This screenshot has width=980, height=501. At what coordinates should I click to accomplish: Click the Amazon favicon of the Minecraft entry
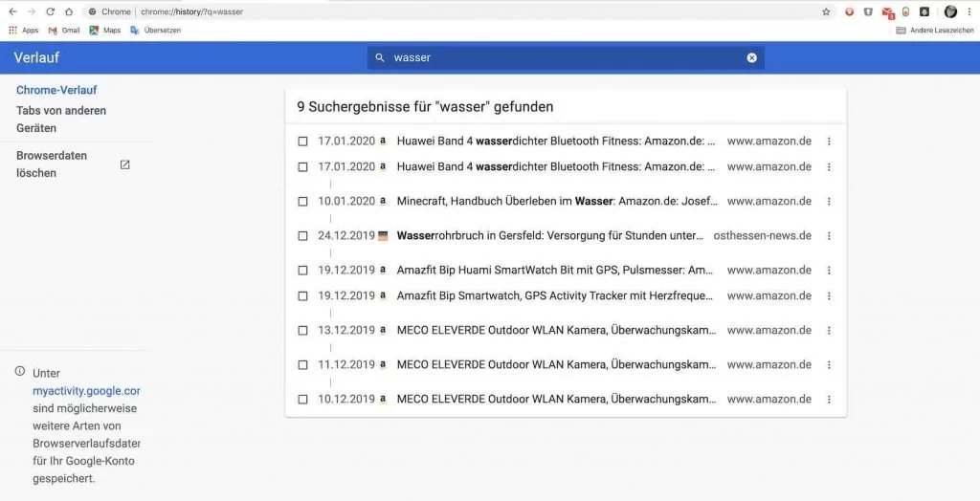(x=383, y=201)
